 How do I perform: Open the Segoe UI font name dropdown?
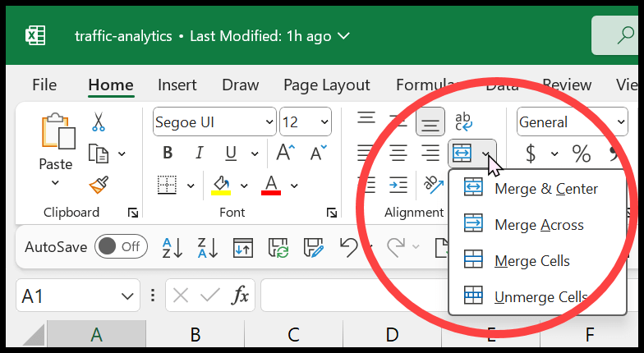214,122
